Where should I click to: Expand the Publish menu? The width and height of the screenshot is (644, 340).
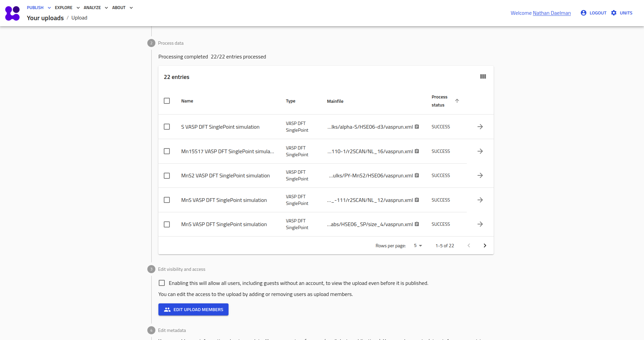[x=39, y=8]
